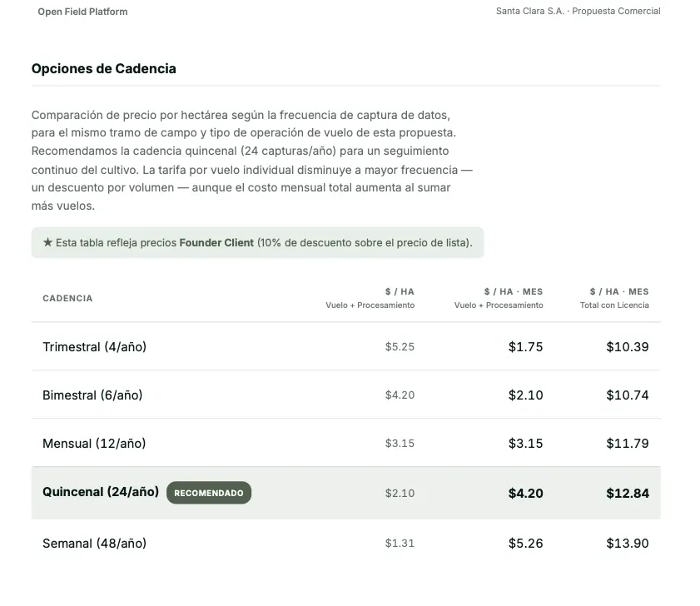Image resolution: width=700 pixels, height=606 pixels.
Task: Click the $10.74 total value
Action: 628,395
